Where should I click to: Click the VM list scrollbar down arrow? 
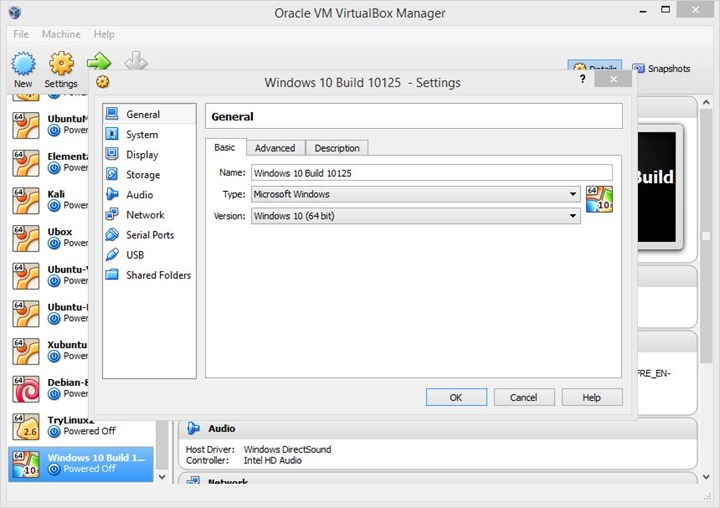coord(162,477)
